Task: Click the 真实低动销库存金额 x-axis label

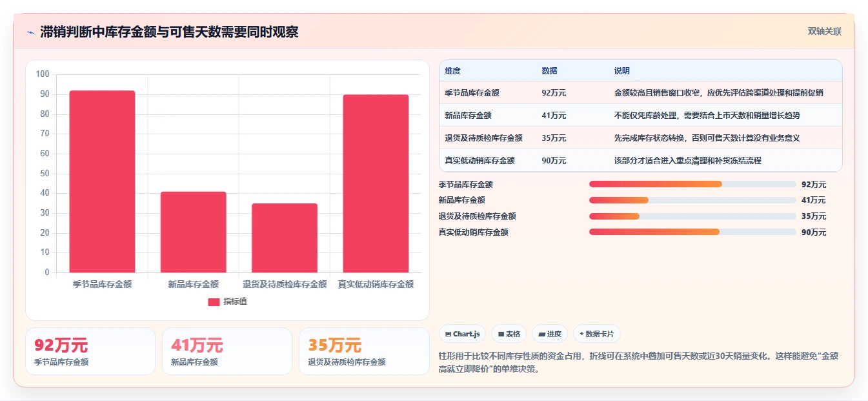Action: pyautogui.click(x=376, y=284)
